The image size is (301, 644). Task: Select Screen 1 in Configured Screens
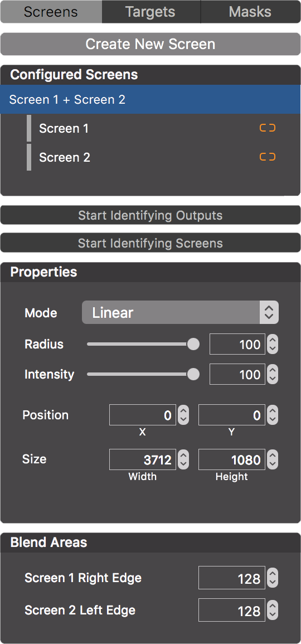point(151,128)
